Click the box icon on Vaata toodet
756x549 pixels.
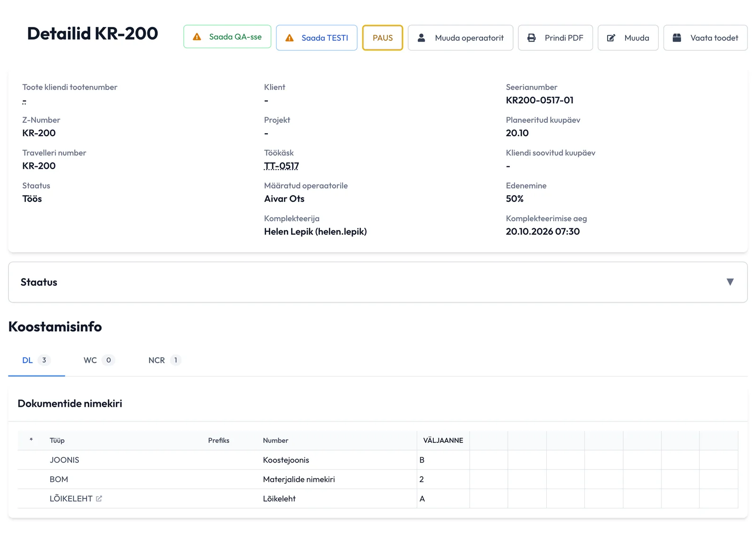[677, 37]
